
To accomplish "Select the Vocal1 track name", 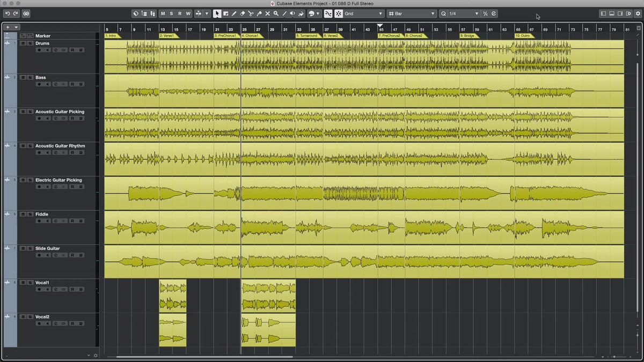I will (42, 283).
